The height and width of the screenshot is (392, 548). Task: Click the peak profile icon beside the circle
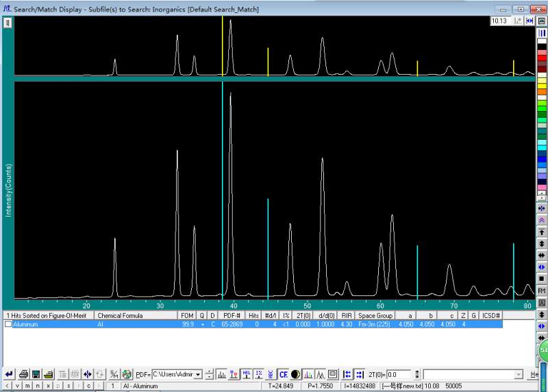(308, 374)
